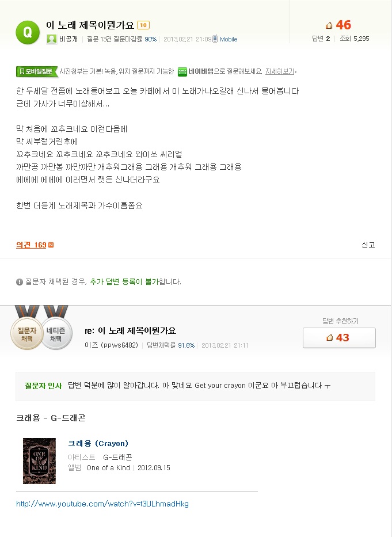Click the Mobile phone icon
The image size is (392, 537).
(x=215, y=39)
